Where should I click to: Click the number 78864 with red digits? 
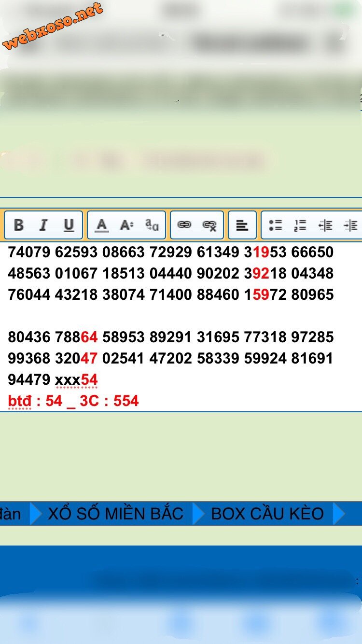[76, 337]
